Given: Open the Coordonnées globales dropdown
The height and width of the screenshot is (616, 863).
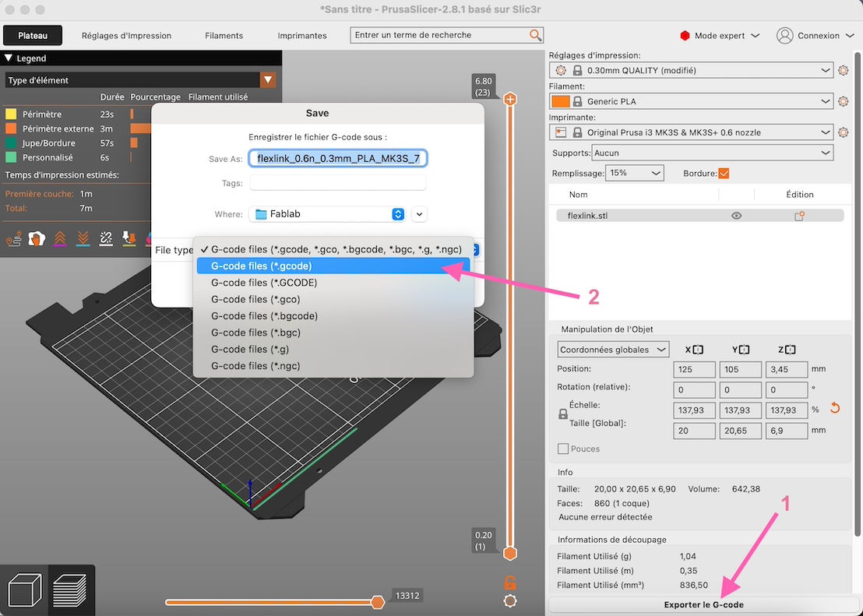Looking at the screenshot, I should [613, 350].
